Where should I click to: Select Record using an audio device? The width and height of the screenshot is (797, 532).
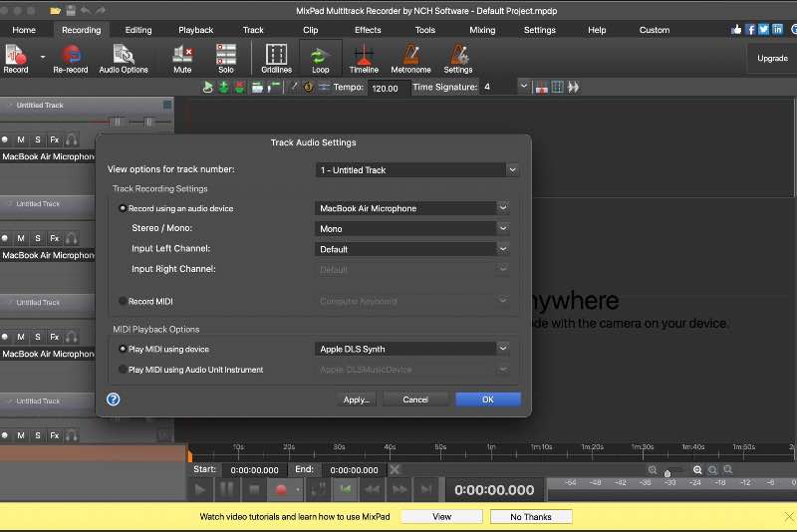(123, 208)
